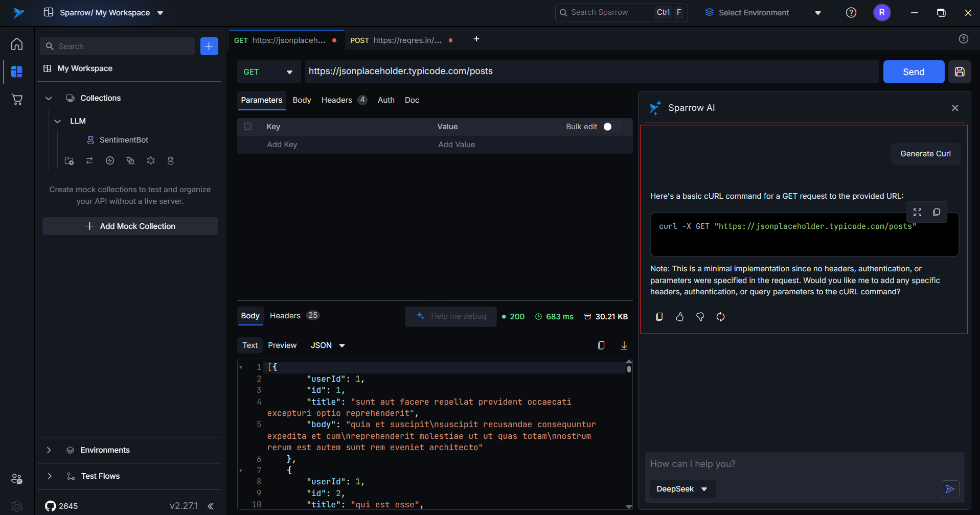The image size is (980, 515).
Task: Open the GET method dropdown
Action: [x=268, y=72]
